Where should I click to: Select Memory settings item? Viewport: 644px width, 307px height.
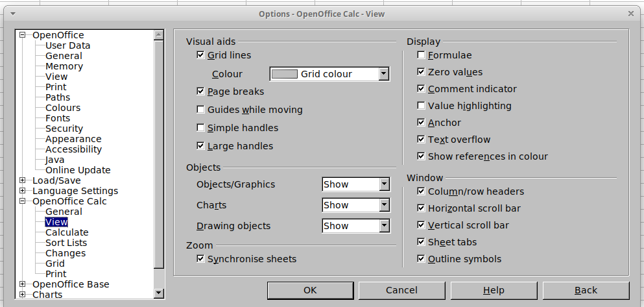click(x=64, y=66)
